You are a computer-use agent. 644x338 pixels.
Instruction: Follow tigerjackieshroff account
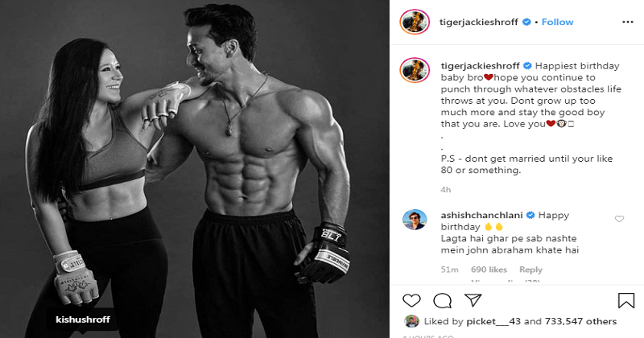tap(557, 23)
